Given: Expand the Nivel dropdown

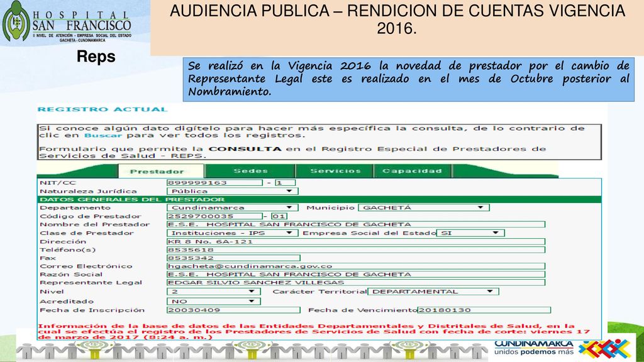Looking at the screenshot, I should pos(214,292).
